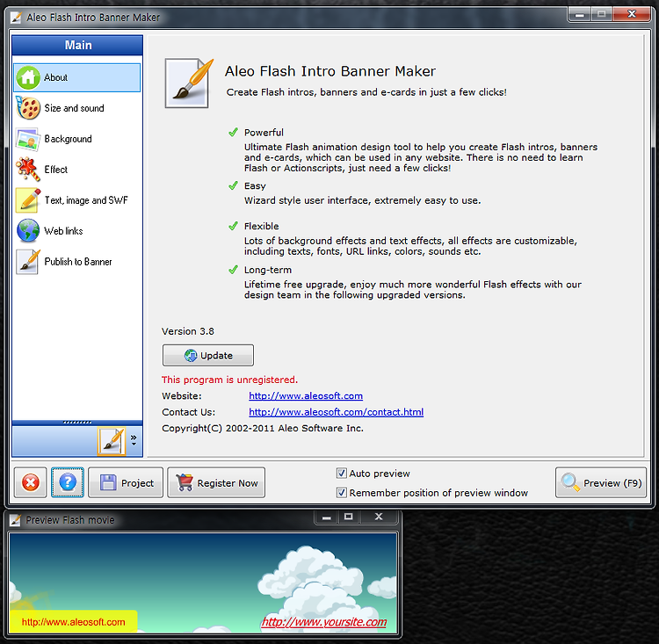Click Preview (F9) button

(x=601, y=482)
